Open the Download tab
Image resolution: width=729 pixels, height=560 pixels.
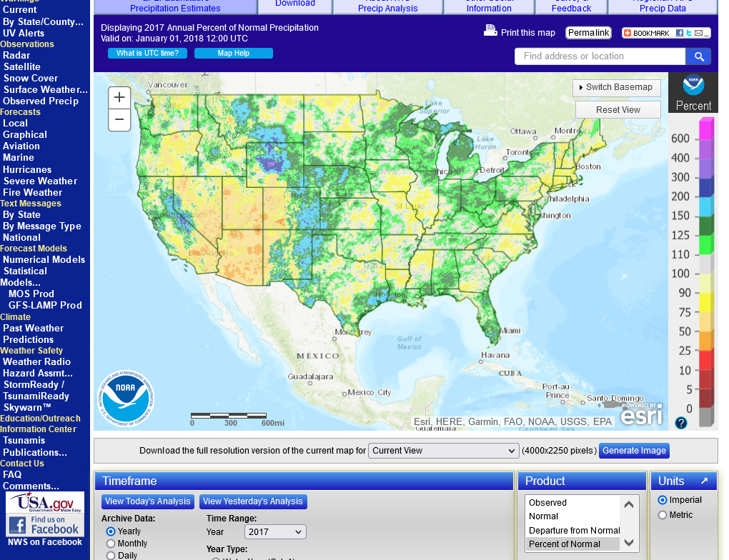pyautogui.click(x=295, y=5)
